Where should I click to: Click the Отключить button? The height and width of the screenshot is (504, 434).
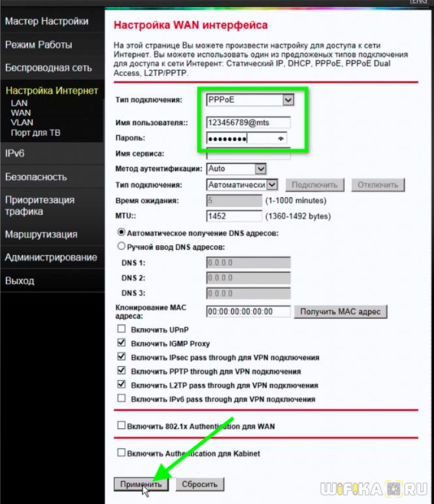377,185
